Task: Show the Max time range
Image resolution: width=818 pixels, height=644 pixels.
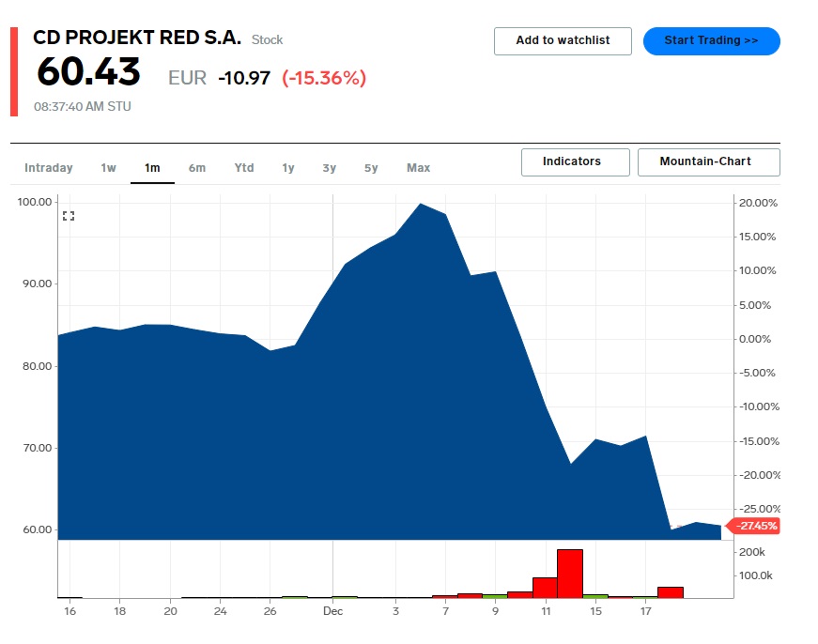Action: (x=418, y=168)
